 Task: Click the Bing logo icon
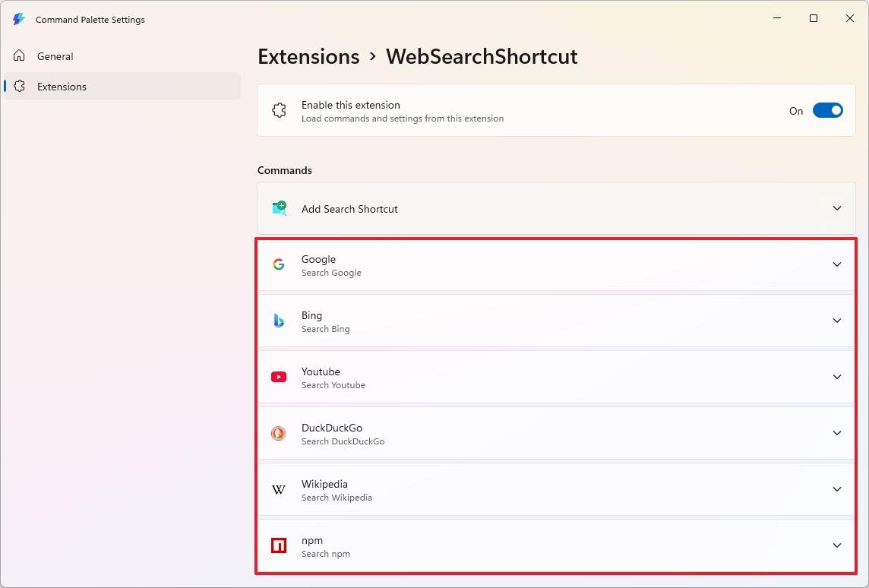tap(279, 320)
